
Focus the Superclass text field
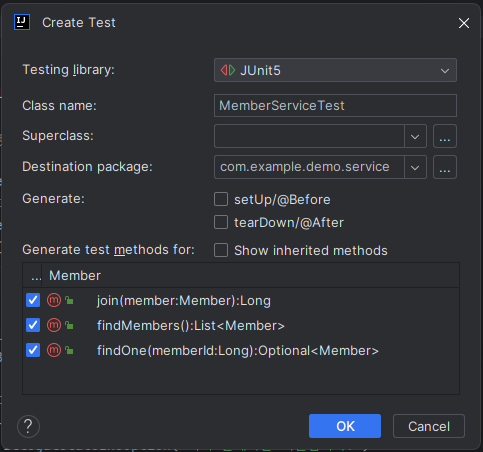tap(309, 136)
